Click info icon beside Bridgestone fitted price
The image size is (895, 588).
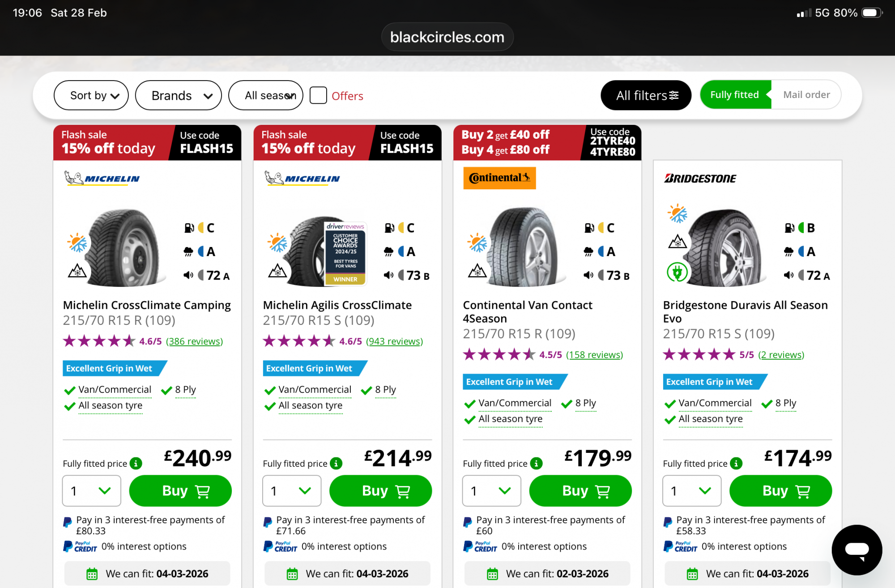[736, 464]
